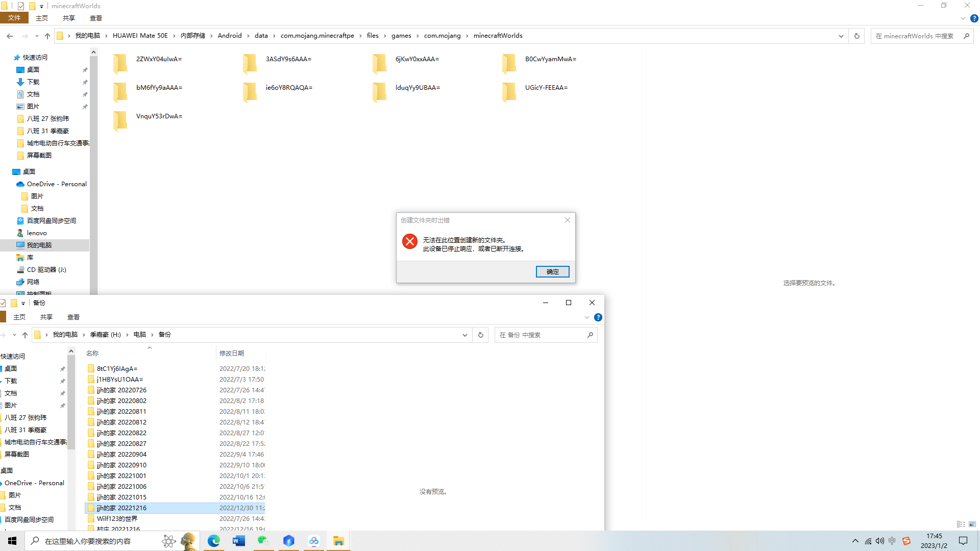The image size is (980, 551).
Task: Open the 共享 tab in 备份 window
Action: pos(46,317)
